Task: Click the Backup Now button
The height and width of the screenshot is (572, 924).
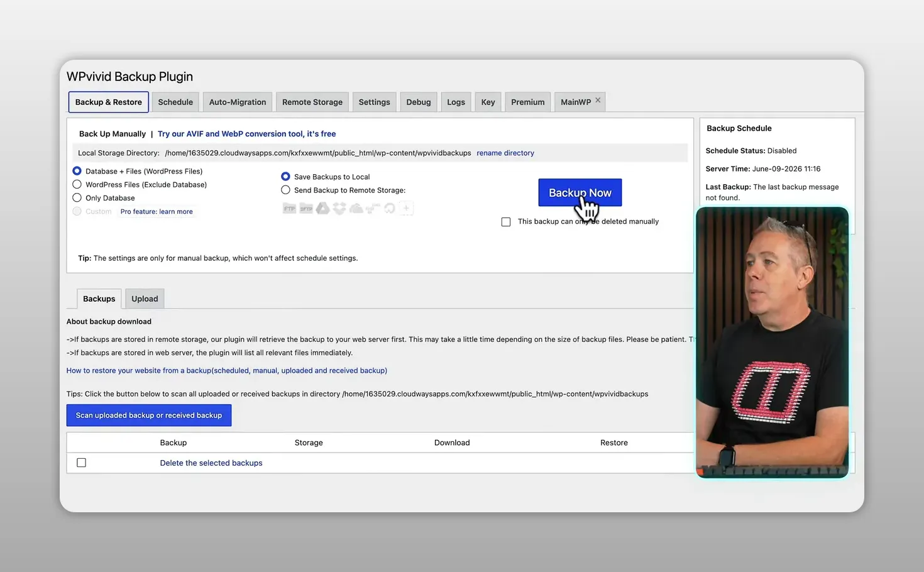Action: (580, 192)
